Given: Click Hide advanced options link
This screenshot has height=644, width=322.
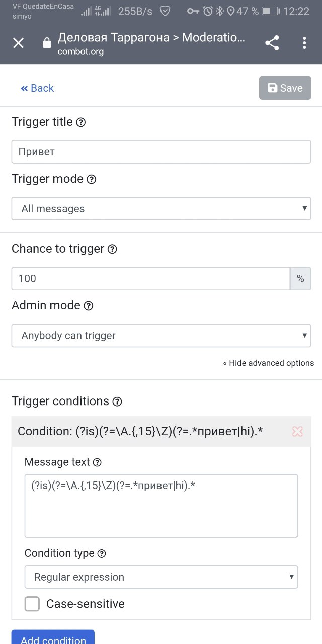Looking at the screenshot, I should (x=269, y=363).
